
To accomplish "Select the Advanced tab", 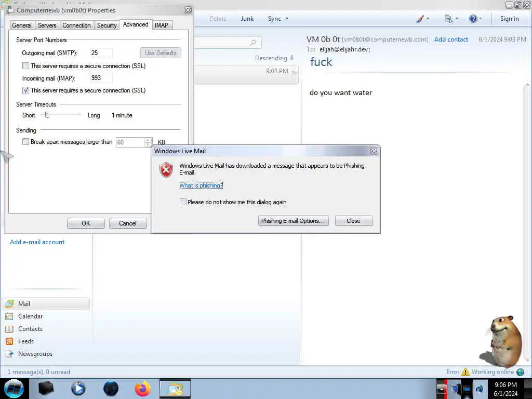I will [x=136, y=24].
